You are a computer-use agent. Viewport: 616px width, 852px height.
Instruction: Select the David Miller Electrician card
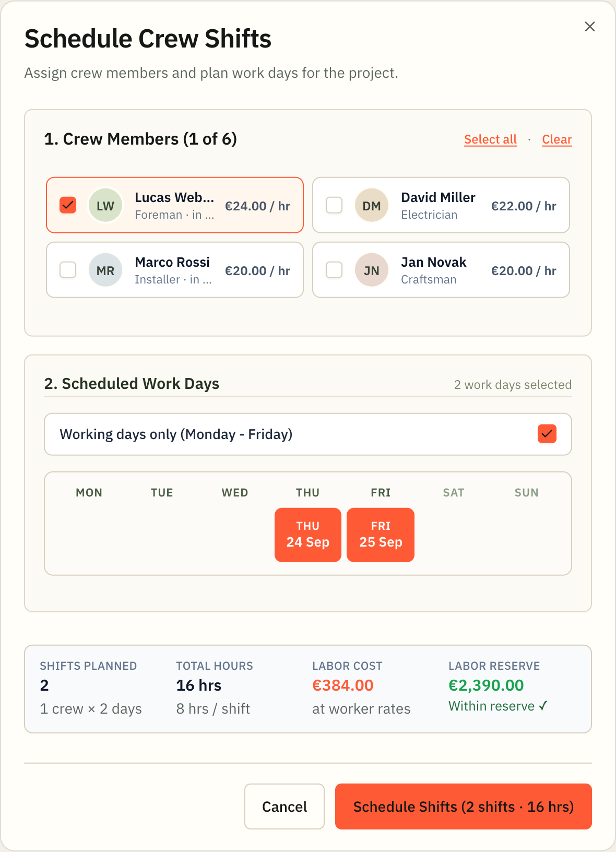pyautogui.click(x=441, y=205)
